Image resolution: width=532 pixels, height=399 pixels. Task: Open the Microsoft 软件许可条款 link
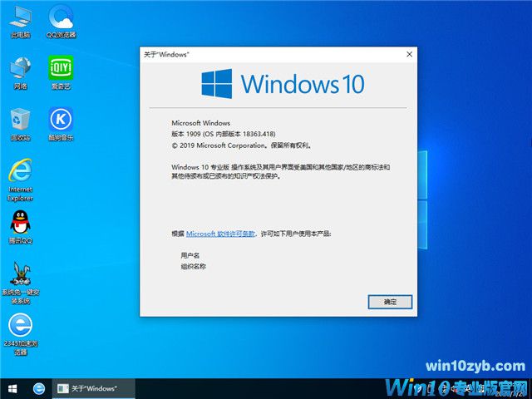(220, 234)
